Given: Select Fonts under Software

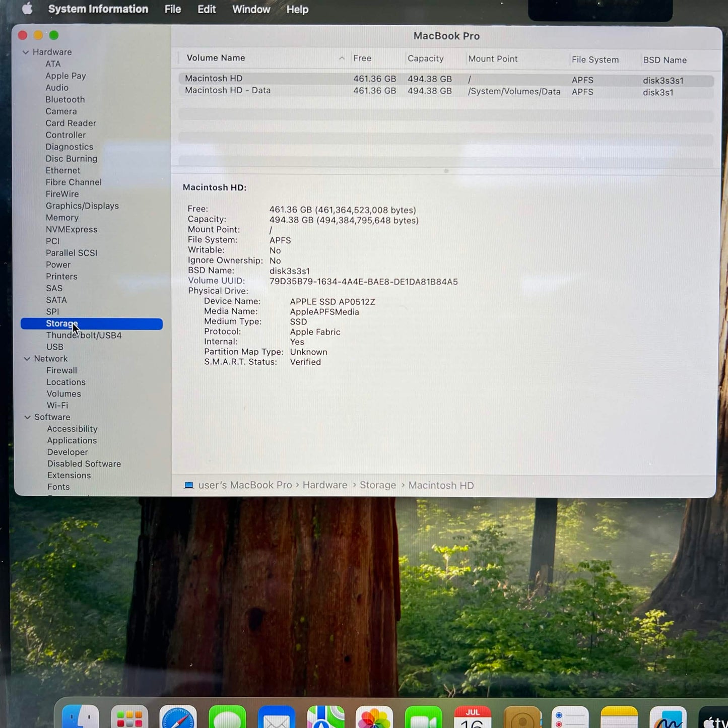Looking at the screenshot, I should click(58, 487).
